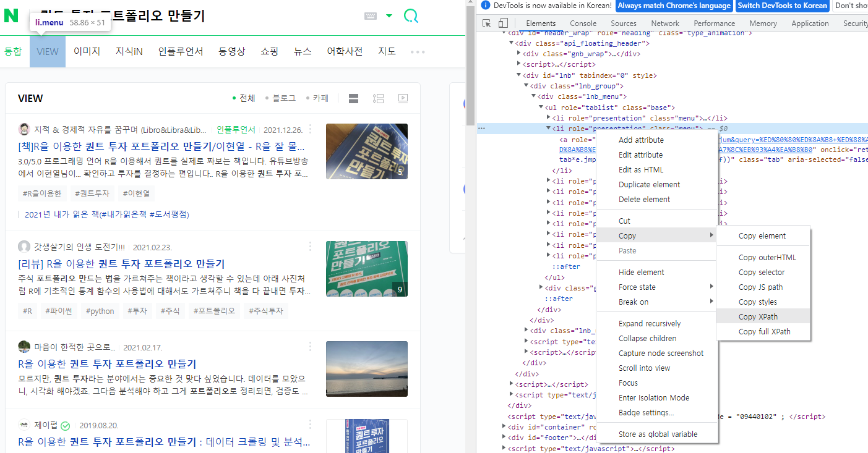
Task: Select the timeline view layout icon
Action: [x=378, y=98]
